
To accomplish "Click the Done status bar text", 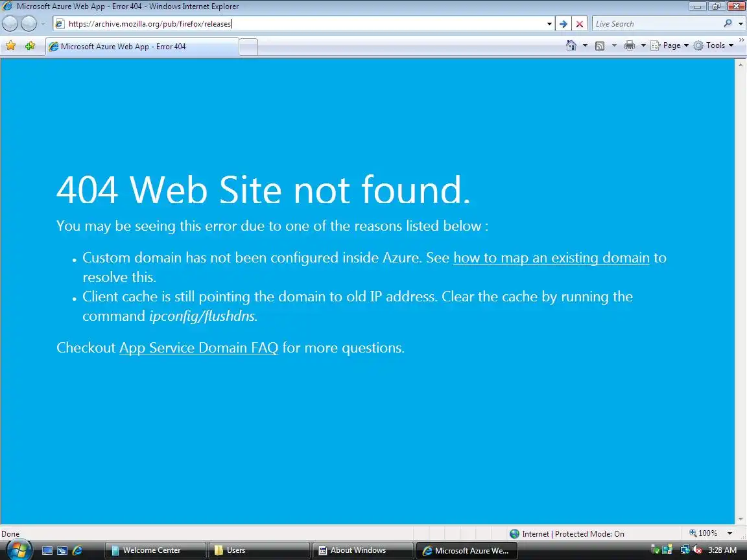I will [x=10, y=534].
